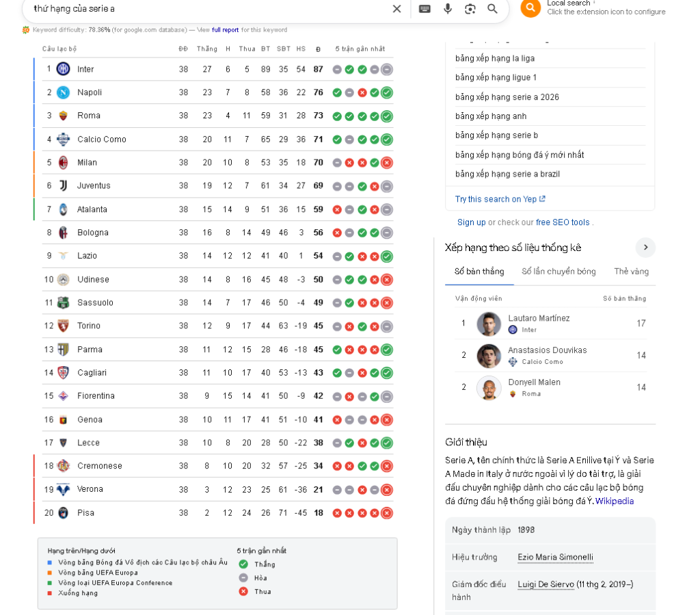Click the Inter club logo
Viewport: 700px width, 615px height.
(x=64, y=69)
